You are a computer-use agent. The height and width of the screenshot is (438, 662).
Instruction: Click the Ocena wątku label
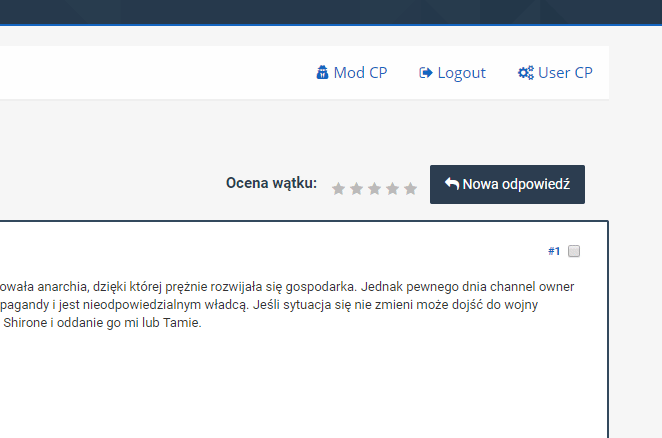tap(271, 183)
